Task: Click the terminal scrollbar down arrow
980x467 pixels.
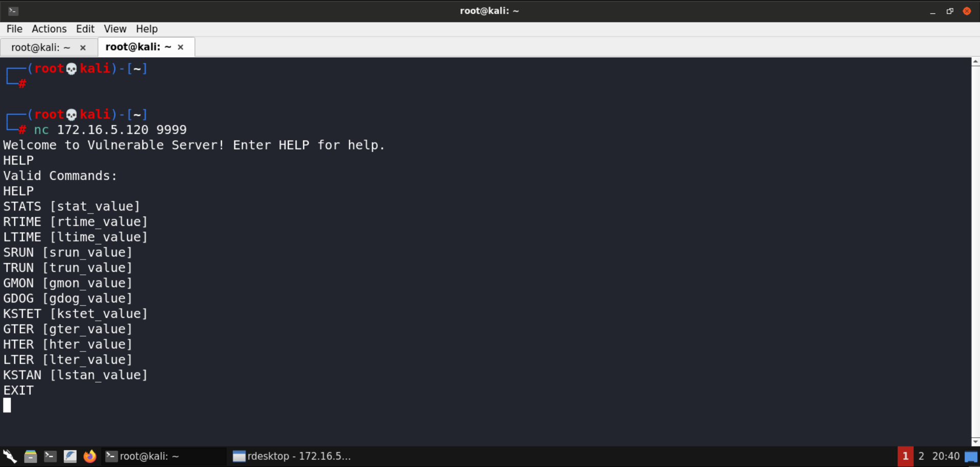Action: [975, 441]
